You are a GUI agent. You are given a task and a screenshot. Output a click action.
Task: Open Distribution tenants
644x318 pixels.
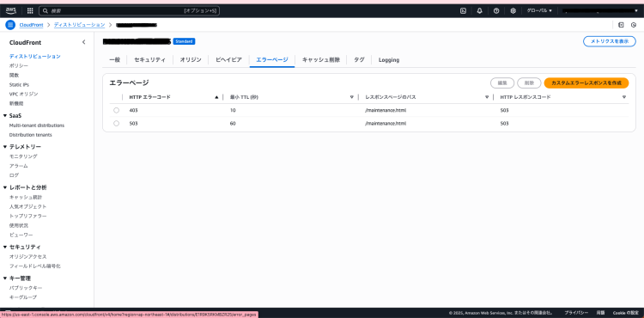pos(30,135)
